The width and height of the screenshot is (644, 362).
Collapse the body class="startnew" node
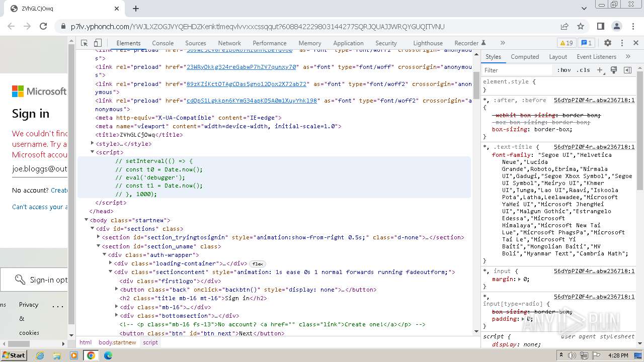tap(87, 220)
